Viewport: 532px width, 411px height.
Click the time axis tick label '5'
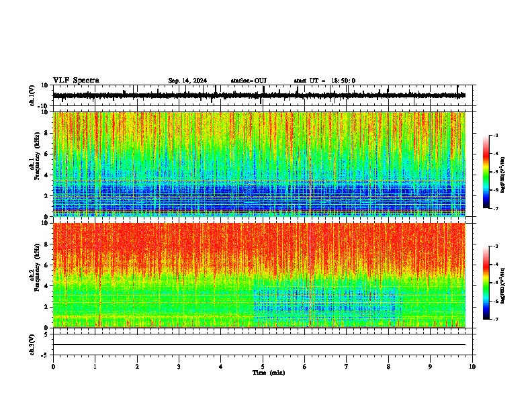[x=263, y=367]
